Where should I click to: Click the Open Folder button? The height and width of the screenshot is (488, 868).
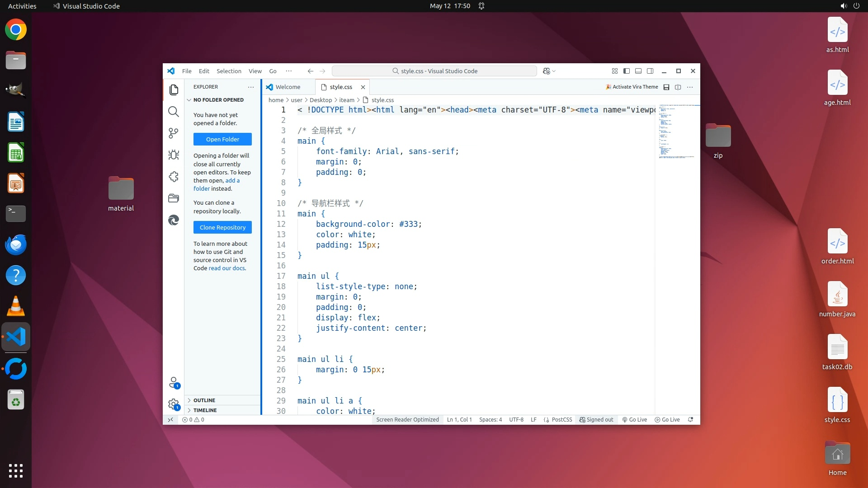[x=222, y=139]
